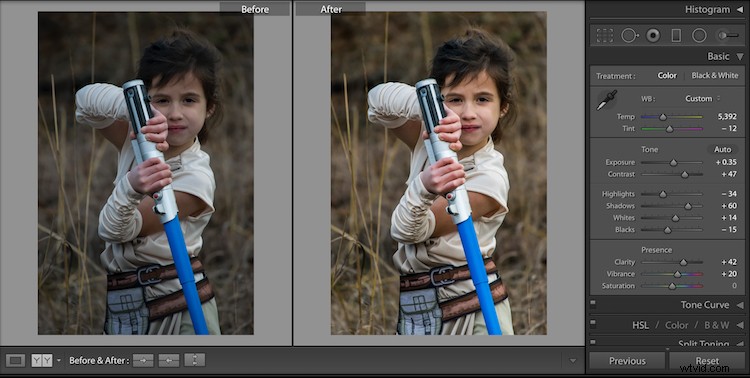The image size is (750, 378).
Task: Click the Previous button
Action: 627,361
